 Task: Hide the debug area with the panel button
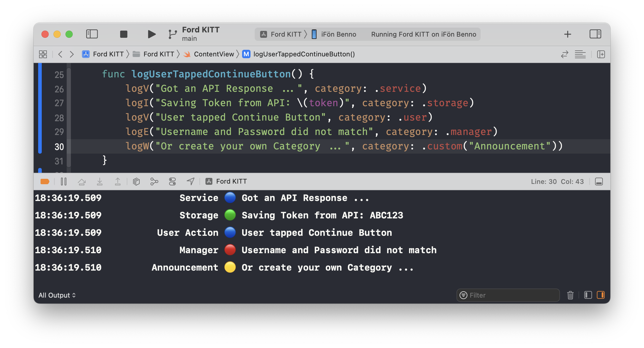tap(599, 181)
